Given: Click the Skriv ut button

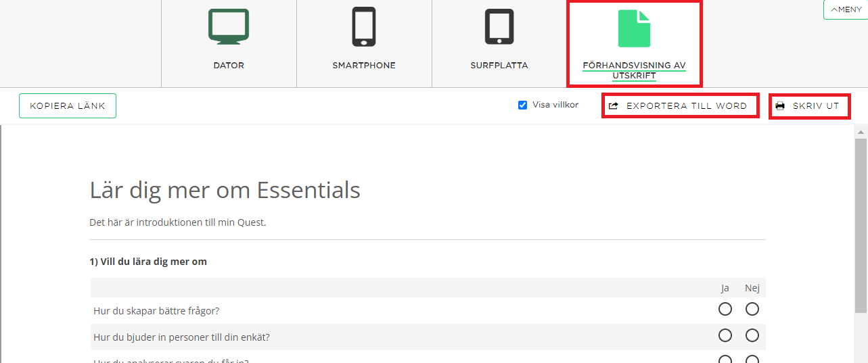Looking at the screenshot, I should [809, 106].
